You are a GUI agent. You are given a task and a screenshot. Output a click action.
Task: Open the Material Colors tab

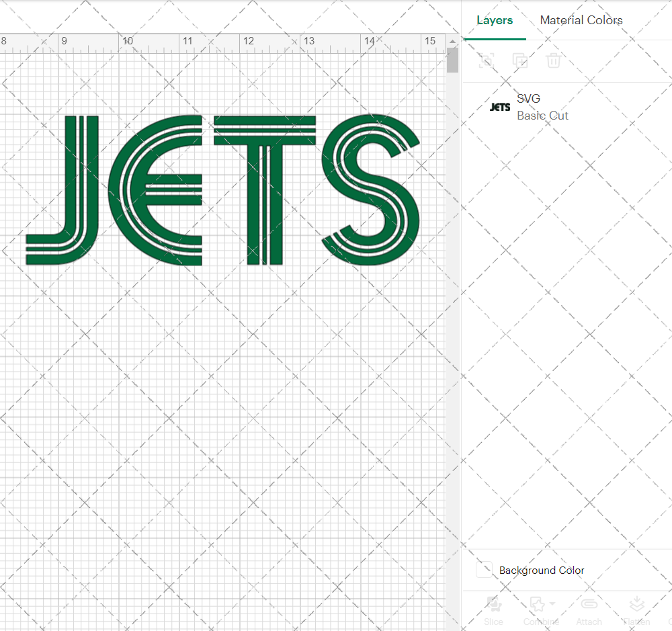[x=581, y=20]
